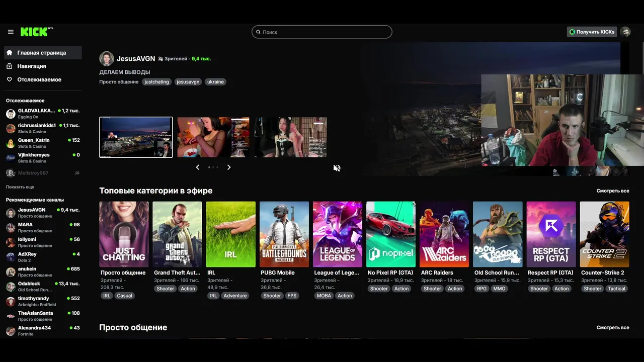This screenshot has height=362, width=644.
Task: Open the hamburger sidebar menu
Action: [x=11, y=32]
